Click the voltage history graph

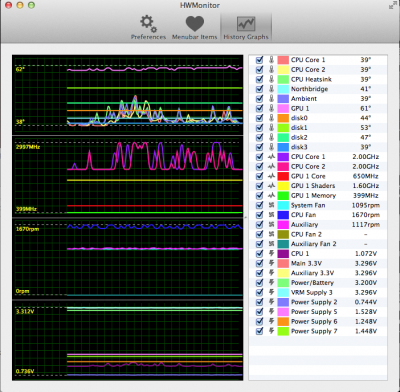(128, 340)
